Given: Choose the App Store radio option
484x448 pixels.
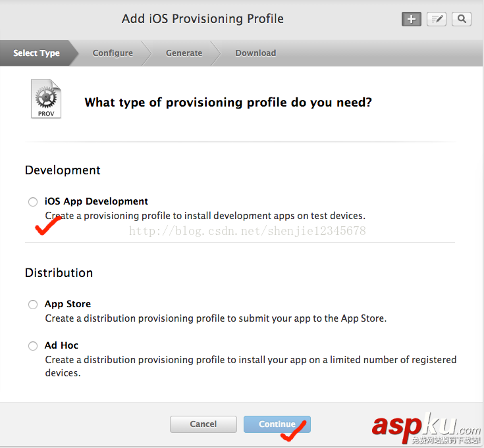Looking at the screenshot, I should point(33,305).
